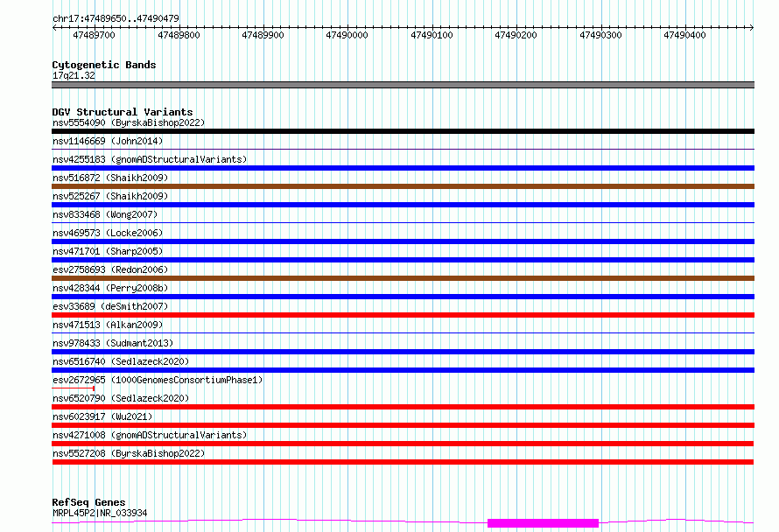Open nsv4271008 (gnomADStructuralVariants) label
779x532 pixels.
click(150, 435)
